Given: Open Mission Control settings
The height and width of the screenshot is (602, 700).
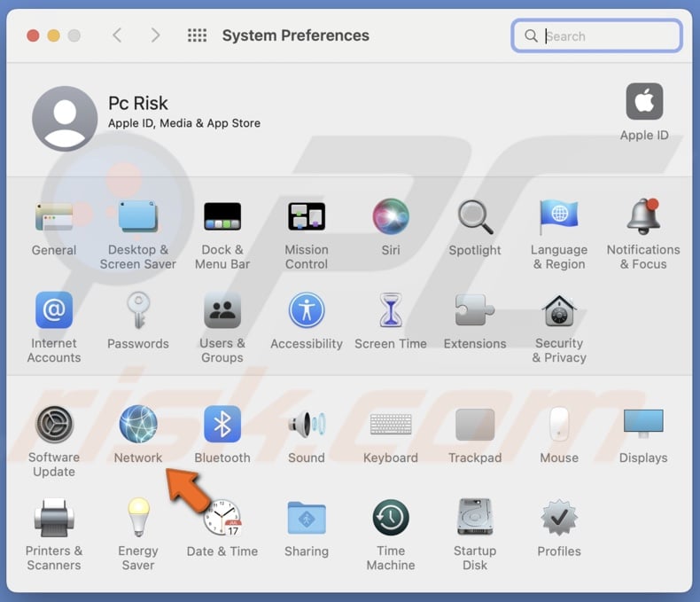Looking at the screenshot, I should (x=307, y=217).
